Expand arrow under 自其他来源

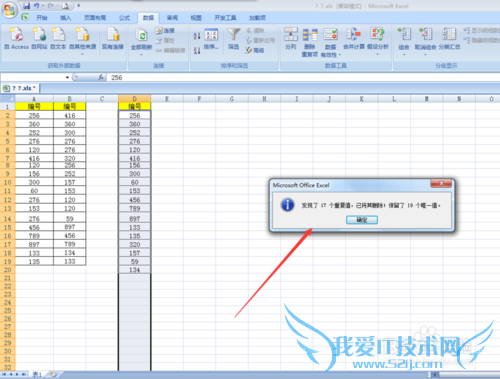(x=82, y=54)
